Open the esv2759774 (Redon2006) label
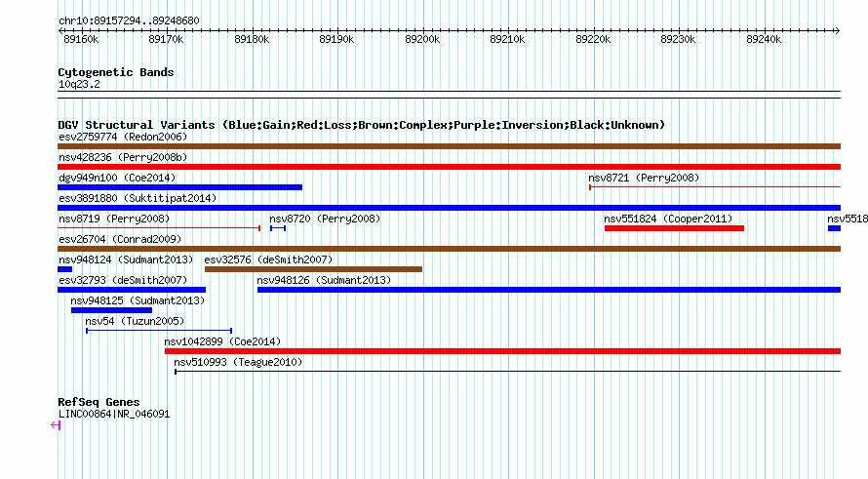Image resolution: width=868 pixels, height=479 pixels. (x=123, y=137)
